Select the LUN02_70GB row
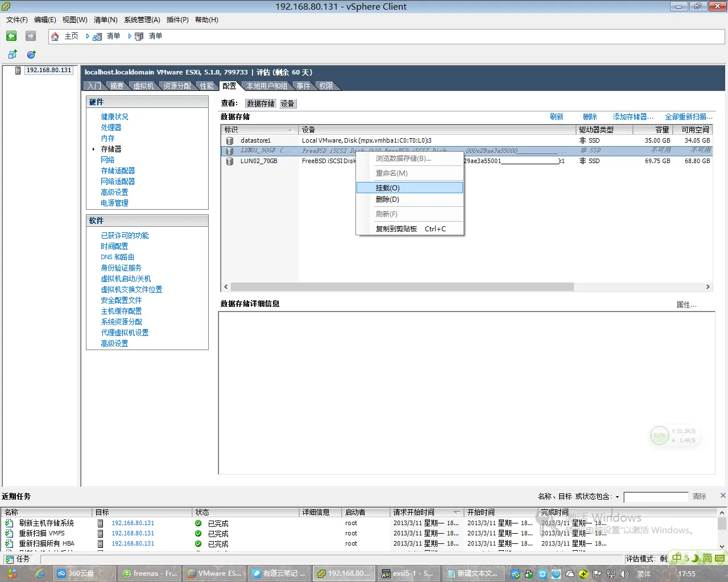This screenshot has height=582, width=728. click(466, 161)
